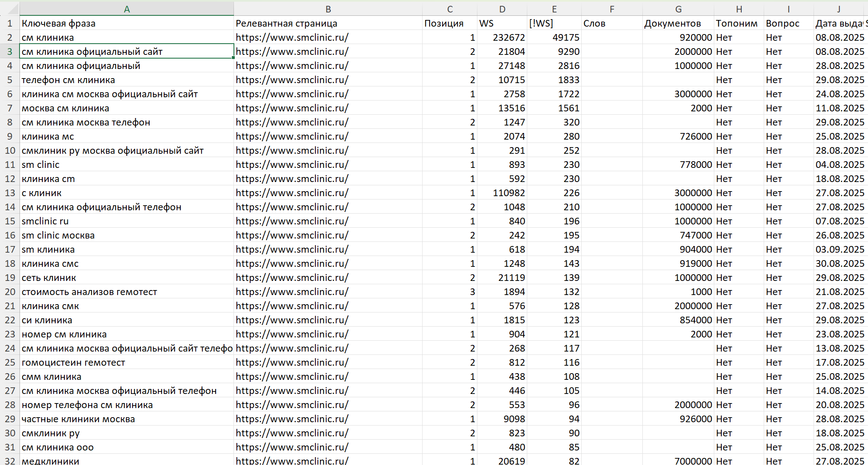Click URL cell in row 16

(328, 235)
